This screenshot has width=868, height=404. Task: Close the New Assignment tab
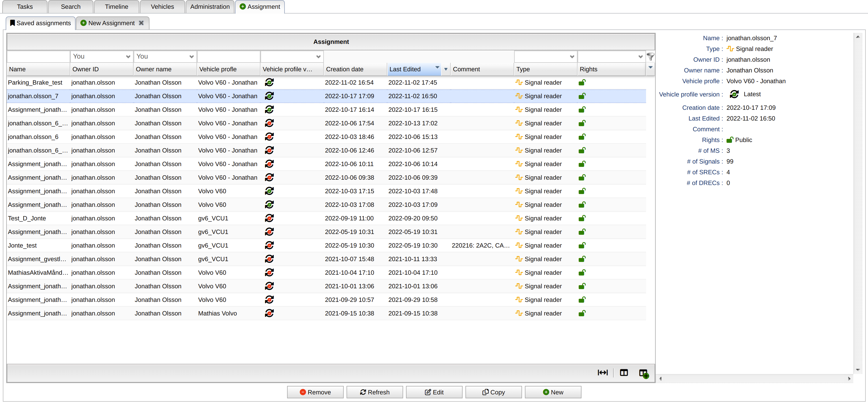[x=141, y=23]
